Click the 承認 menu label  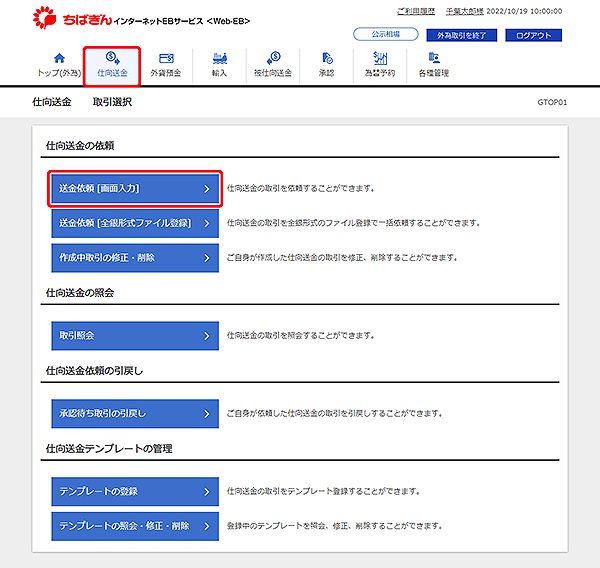point(327,73)
